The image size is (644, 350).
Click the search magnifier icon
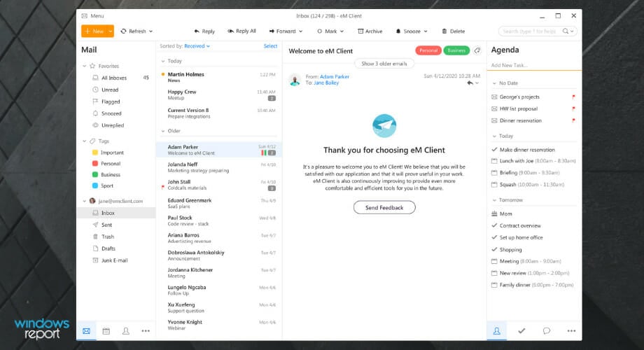(x=566, y=31)
